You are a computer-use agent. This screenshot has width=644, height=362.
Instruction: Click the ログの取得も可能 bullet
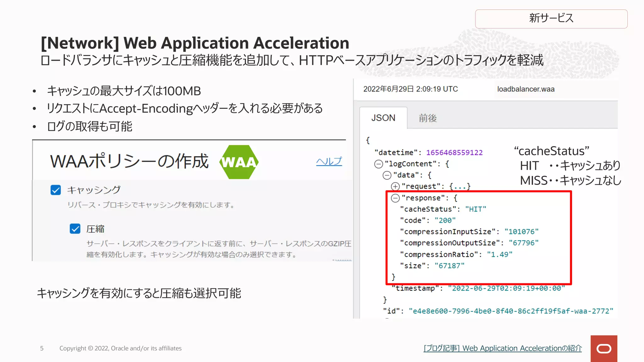[x=90, y=126]
